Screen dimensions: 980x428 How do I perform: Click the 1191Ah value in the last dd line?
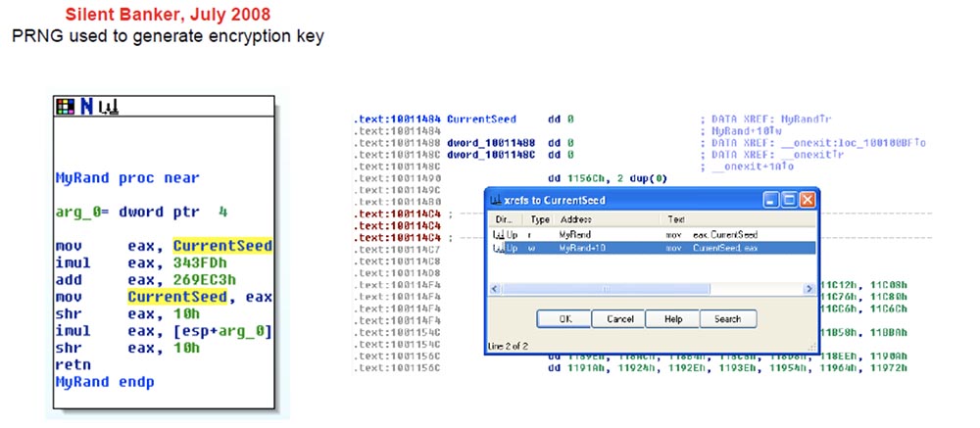(x=585, y=368)
